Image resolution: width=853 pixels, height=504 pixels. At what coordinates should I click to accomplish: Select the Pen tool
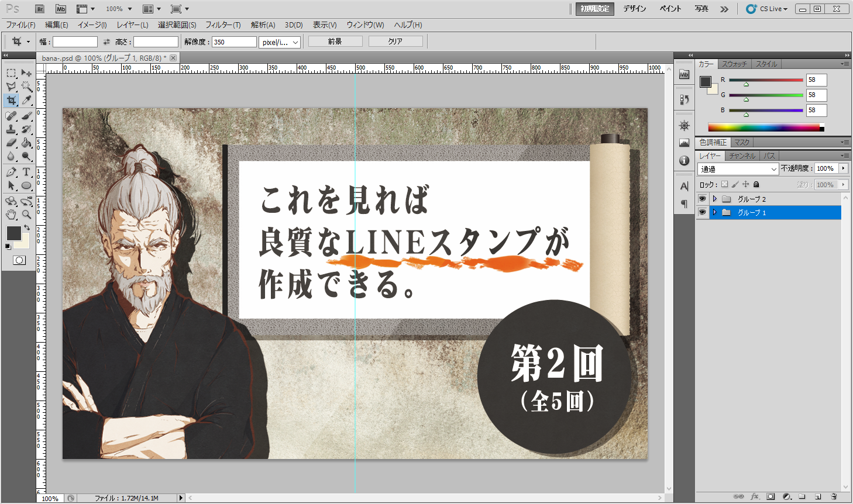[x=11, y=172]
